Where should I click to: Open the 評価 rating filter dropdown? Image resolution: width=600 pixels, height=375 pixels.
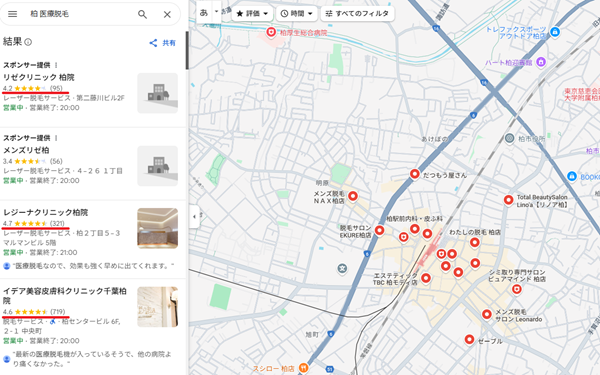pos(252,14)
